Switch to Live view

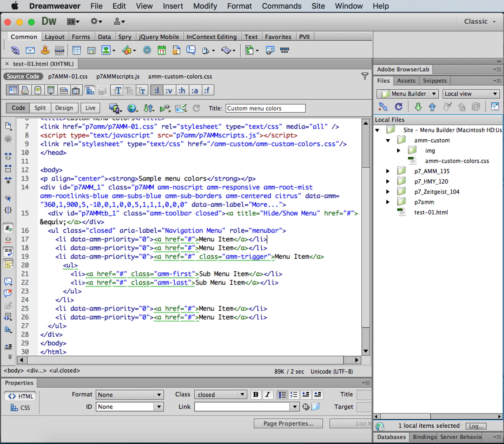[x=90, y=108]
